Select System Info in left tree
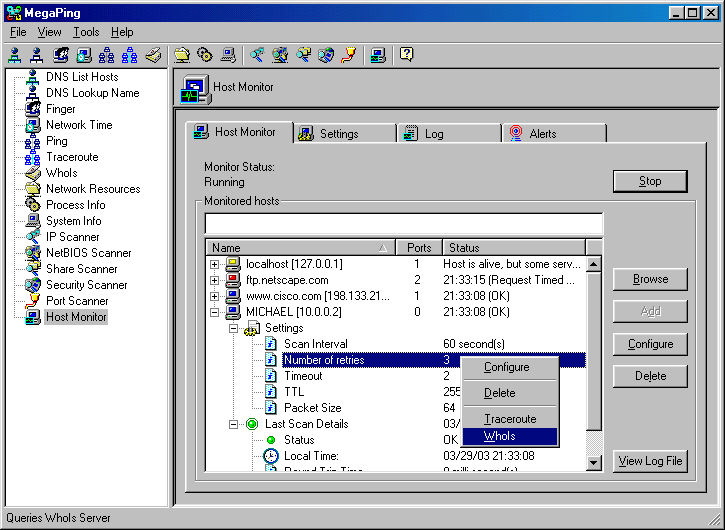Image resolution: width=725 pixels, height=530 pixels. point(74,221)
